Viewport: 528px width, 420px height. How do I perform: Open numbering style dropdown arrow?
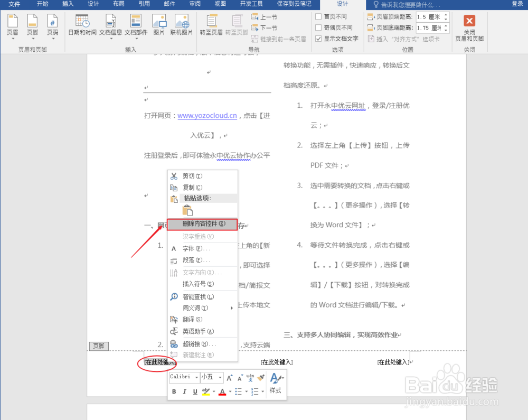tap(262, 391)
